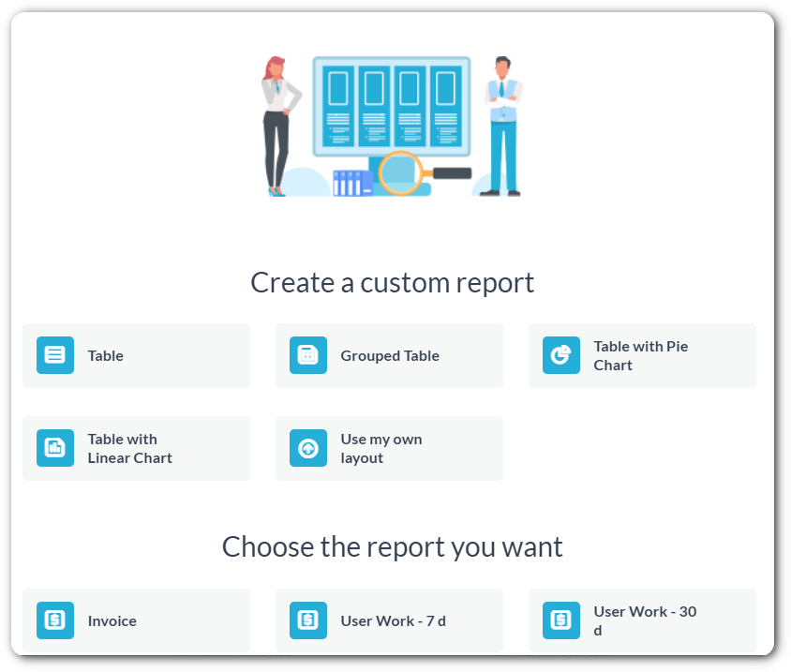Select the Table with Pie Chart icon
Screen dimensions: 791x672
560,356
